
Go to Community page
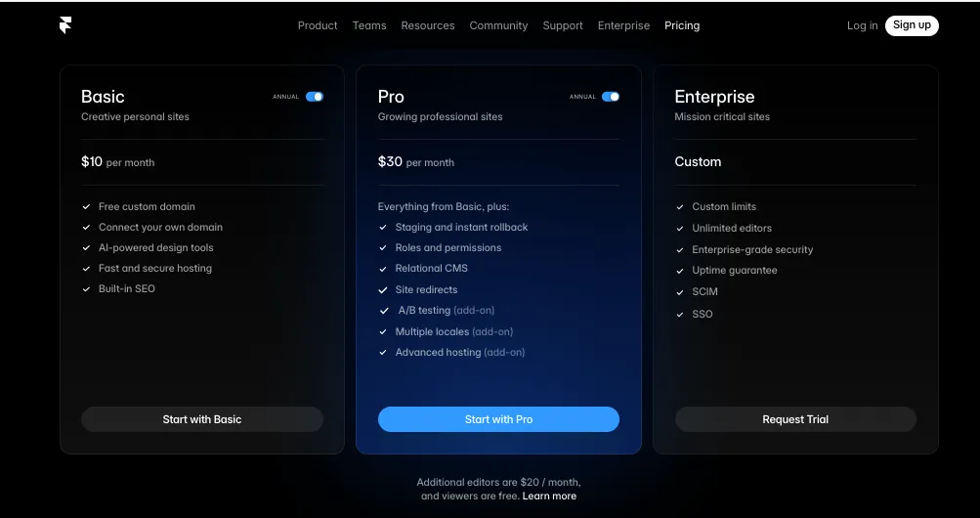498,25
